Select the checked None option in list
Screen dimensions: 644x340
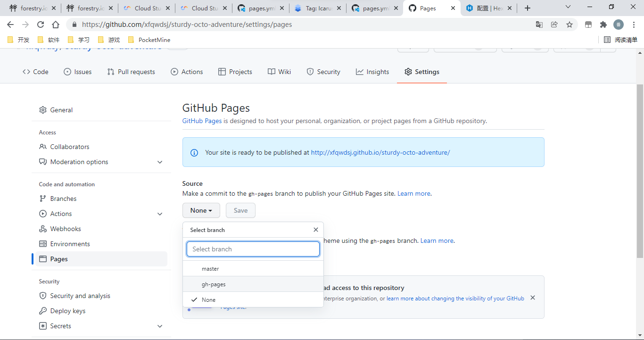(x=253, y=300)
